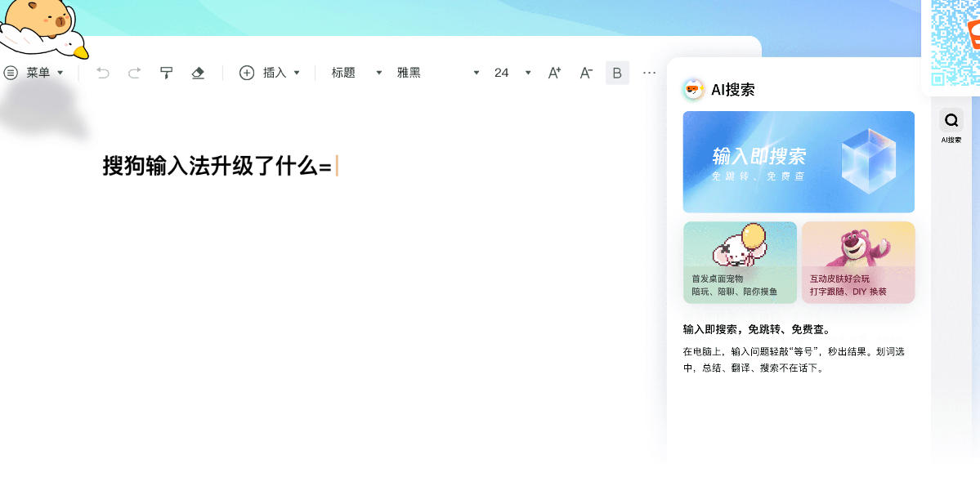
Task: Click the AI搜索 panel logo icon
Action: pyautogui.click(x=693, y=90)
